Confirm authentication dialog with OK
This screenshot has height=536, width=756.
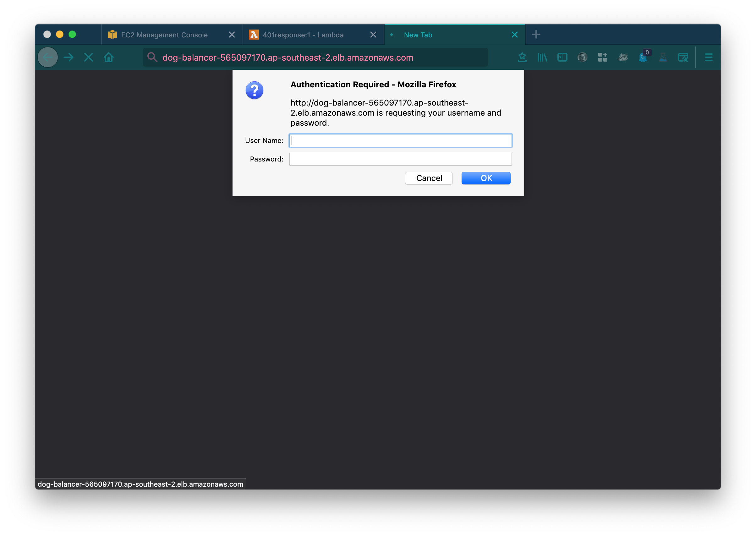(x=486, y=178)
